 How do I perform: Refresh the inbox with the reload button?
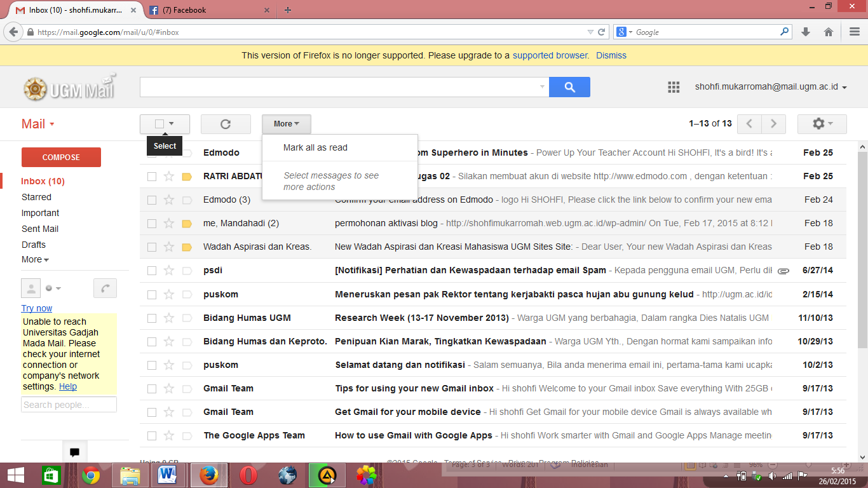pyautogui.click(x=225, y=124)
